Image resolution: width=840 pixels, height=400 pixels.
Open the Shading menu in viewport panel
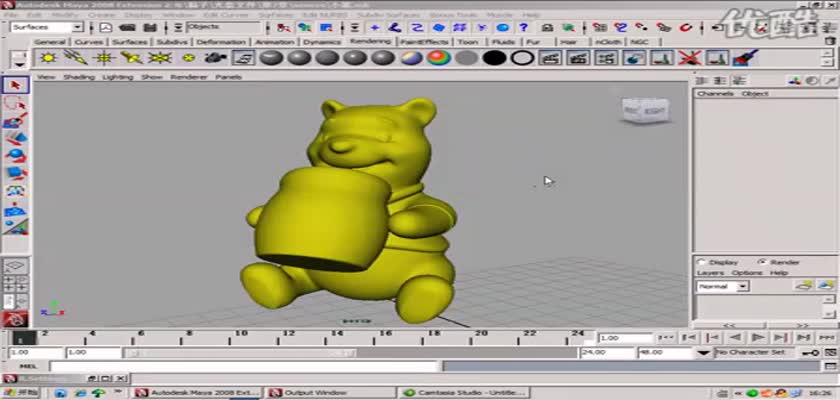pos(79,77)
